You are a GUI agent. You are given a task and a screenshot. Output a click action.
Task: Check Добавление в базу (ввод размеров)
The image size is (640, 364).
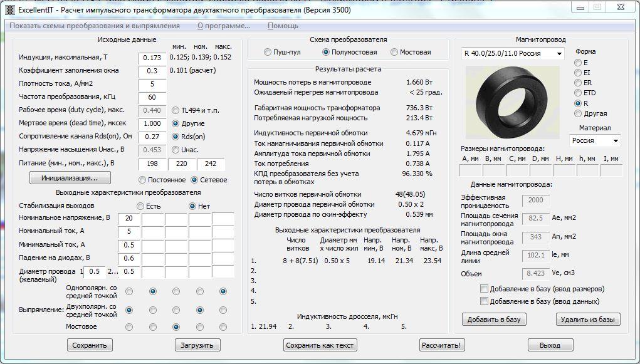coord(484,289)
